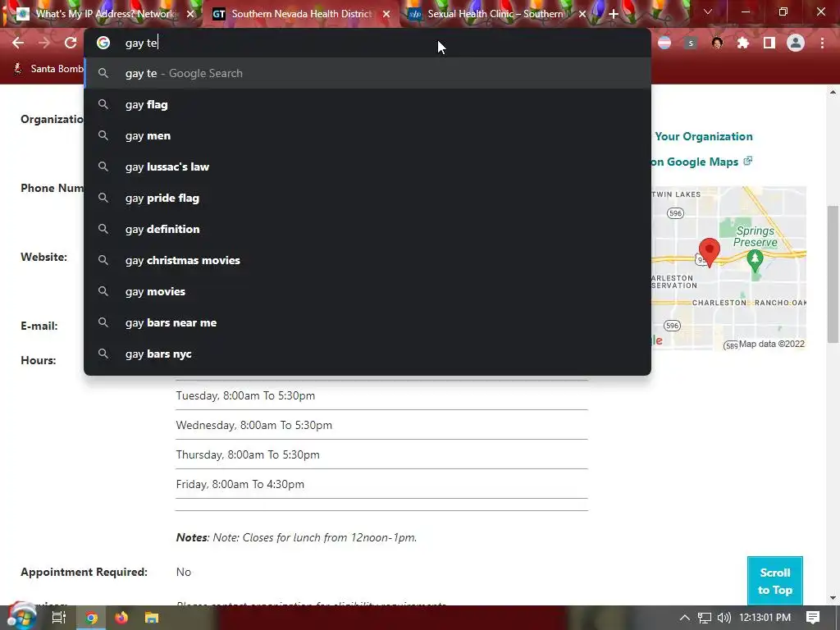
Task: Select 'gay te - Google Search' suggestion
Action: [x=367, y=73]
